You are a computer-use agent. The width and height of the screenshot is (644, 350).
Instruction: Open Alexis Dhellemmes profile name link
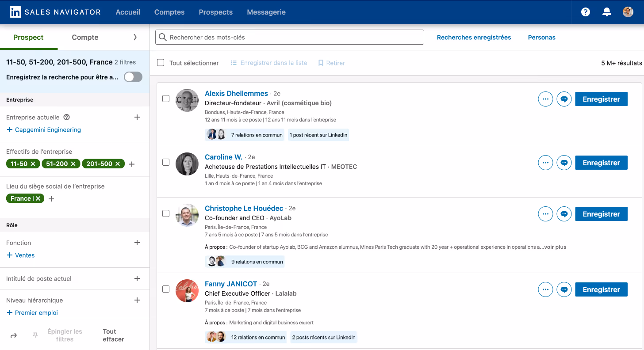pos(236,93)
